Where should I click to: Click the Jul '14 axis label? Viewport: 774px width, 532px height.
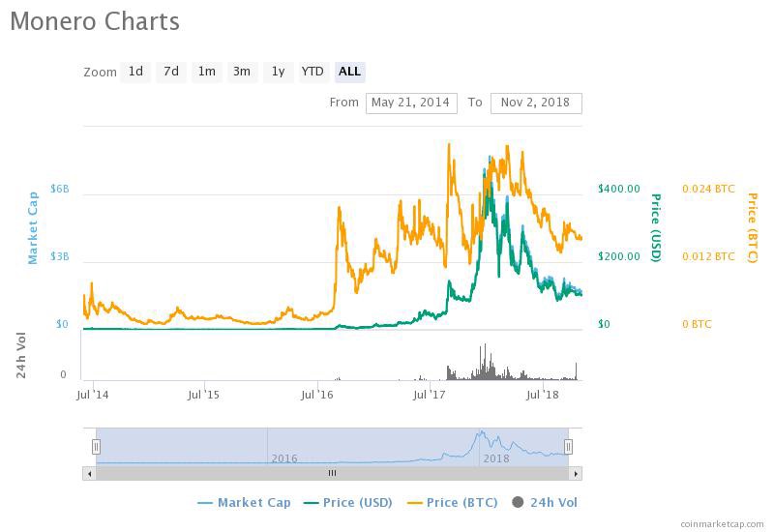point(92,395)
